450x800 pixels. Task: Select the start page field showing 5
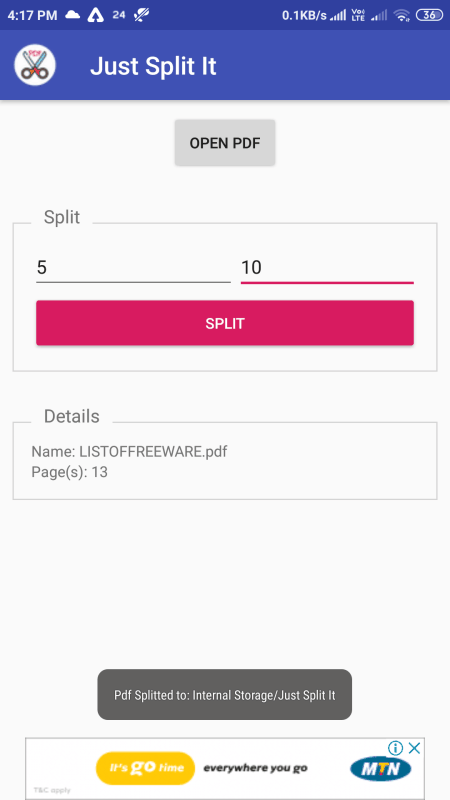133,268
